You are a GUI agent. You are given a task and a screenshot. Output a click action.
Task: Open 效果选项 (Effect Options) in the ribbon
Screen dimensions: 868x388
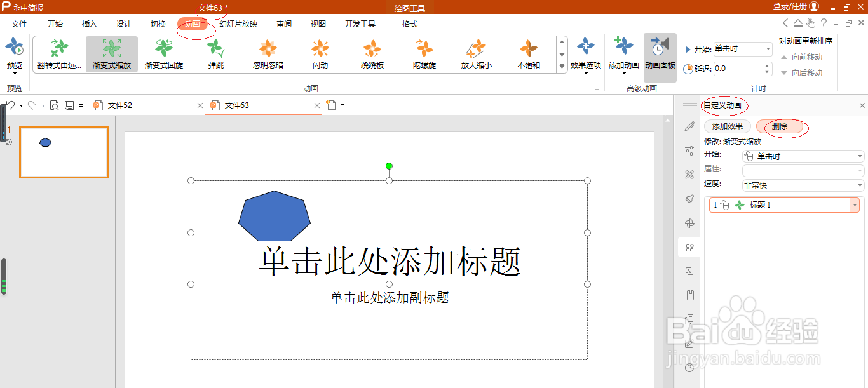(x=585, y=54)
